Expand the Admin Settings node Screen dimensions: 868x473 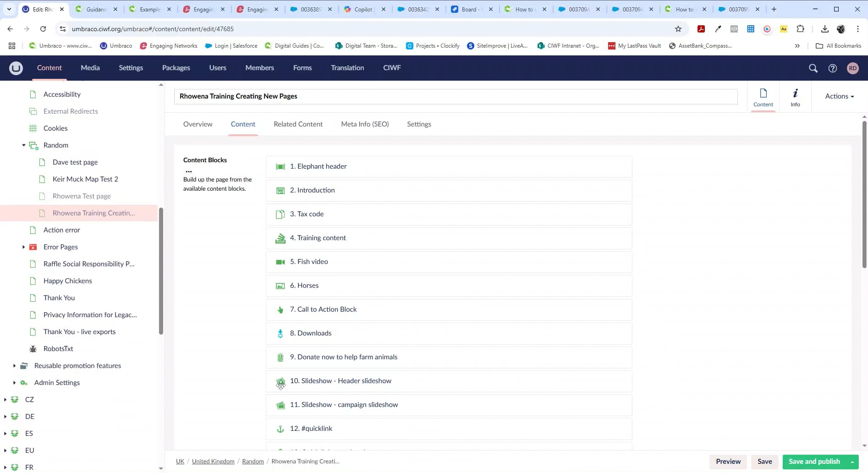pos(14,383)
